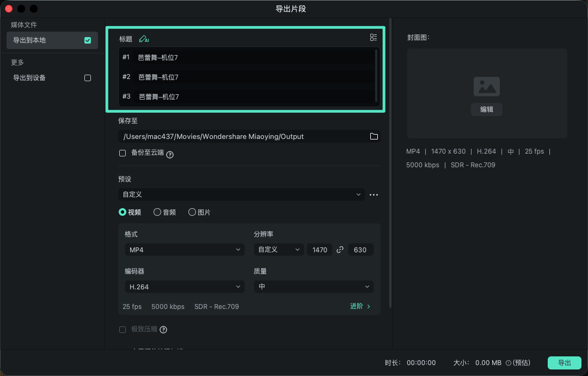
Task: Click the resolution width field 1470
Action: pyautogui.click(x=320, y=250)
